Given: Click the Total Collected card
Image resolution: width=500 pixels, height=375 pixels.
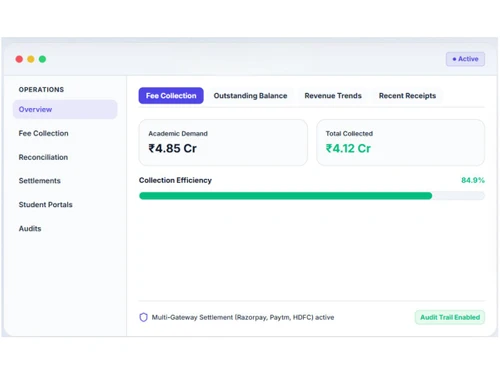Looking at the screenshot, I should (x=400, y=143).
